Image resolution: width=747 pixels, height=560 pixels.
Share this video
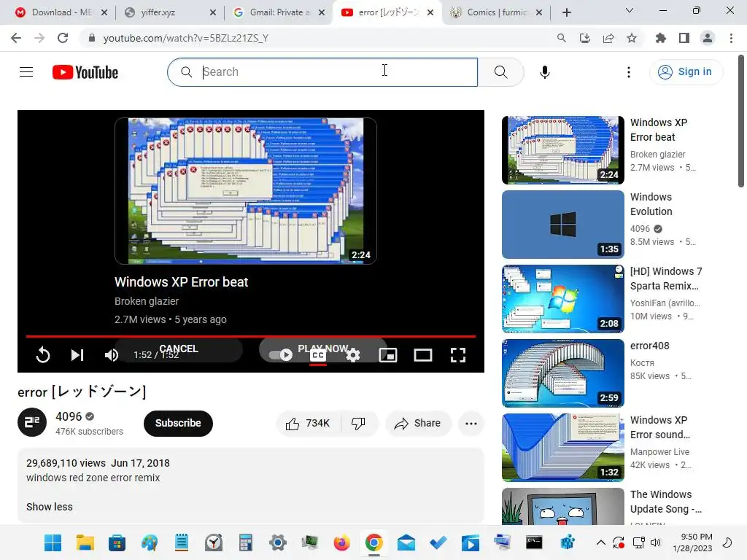click(418, 424)
